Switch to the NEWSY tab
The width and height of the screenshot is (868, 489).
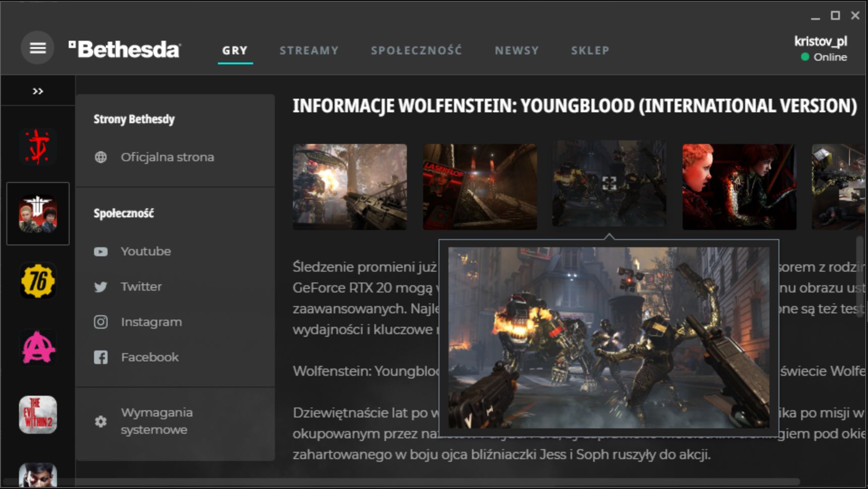pos(517,51)
